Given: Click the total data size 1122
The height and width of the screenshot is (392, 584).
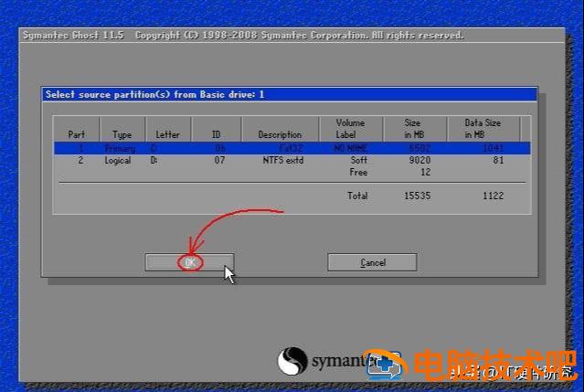Looking at the screenshot, I should tap(494, 196).
